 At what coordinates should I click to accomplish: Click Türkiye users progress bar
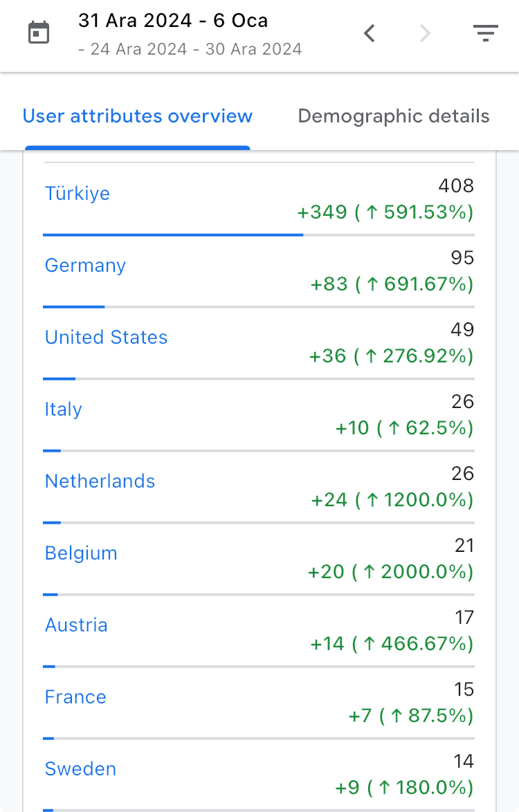point(259,235)
